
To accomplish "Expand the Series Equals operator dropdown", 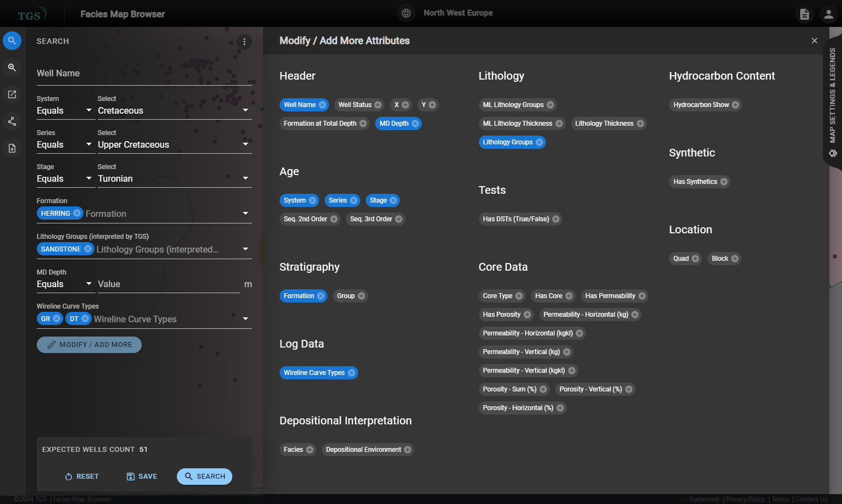I will point(89,144).
